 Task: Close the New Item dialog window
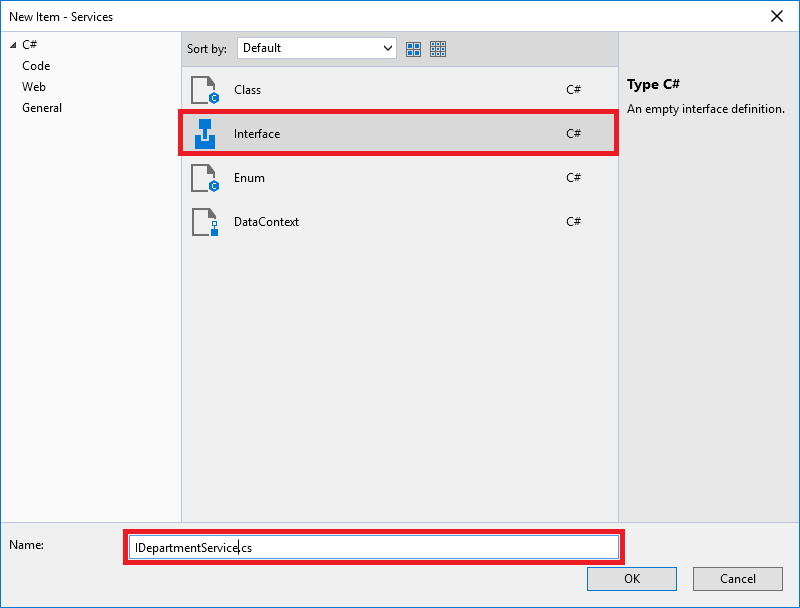[776, 16]
